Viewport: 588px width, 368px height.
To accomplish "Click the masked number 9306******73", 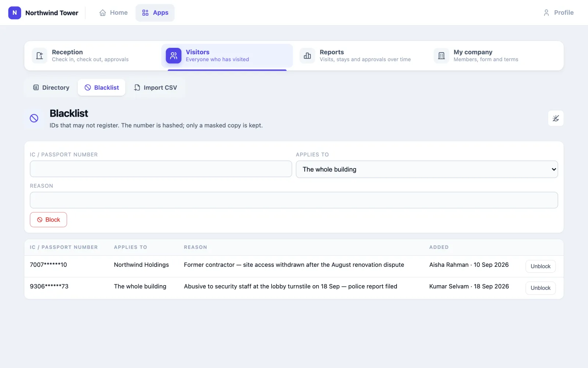I will [49, 287].
